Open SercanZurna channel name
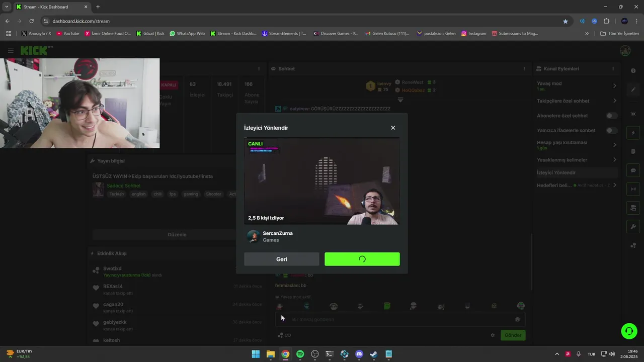The height and width of the screenshot is (362, 644). (278, 233)
